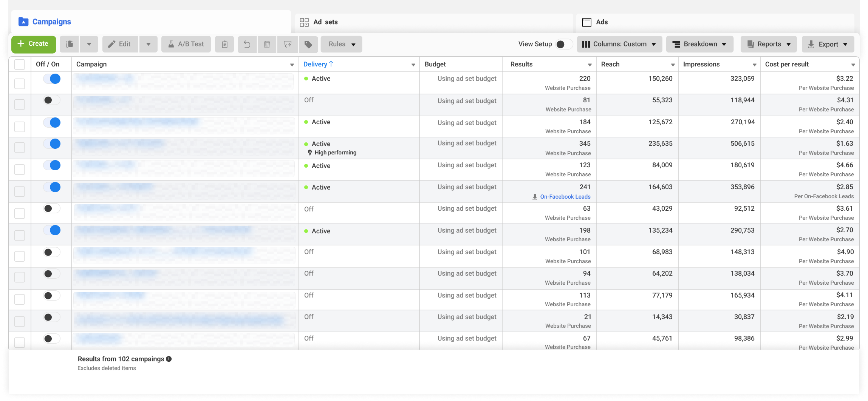Click the info icon beside 102 campaigns

[x=169, y=359]
